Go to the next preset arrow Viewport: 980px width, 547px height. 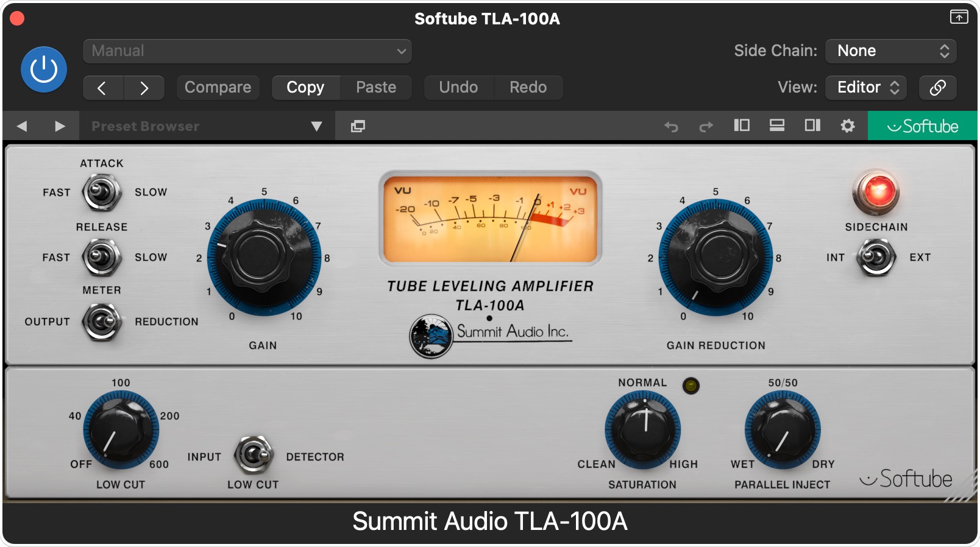(x=144, y=88)
